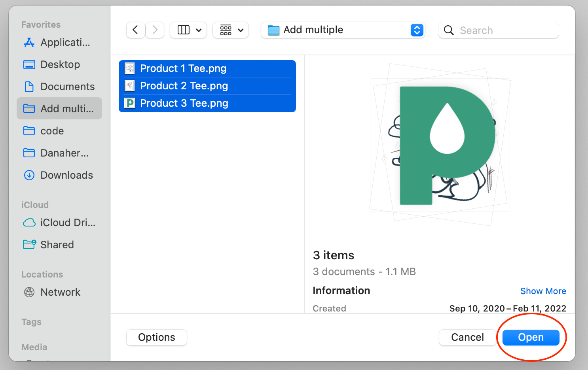
Task: Click the Created label
Action: 329,308
